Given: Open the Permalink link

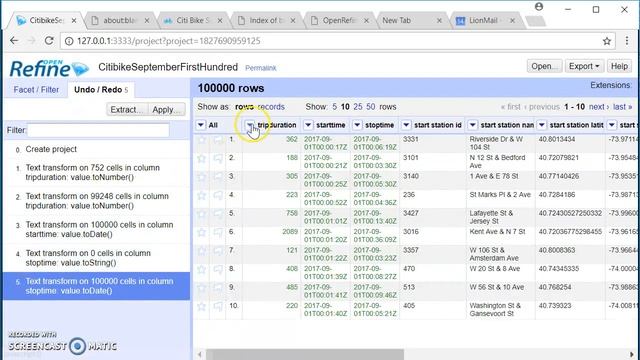Looking at the screenshot, I should click(261, 68).
